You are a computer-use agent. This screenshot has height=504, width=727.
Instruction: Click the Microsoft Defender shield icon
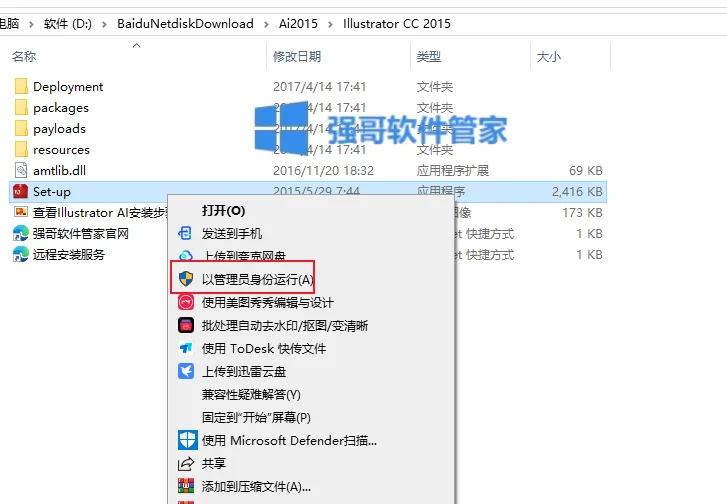(187, 440)
